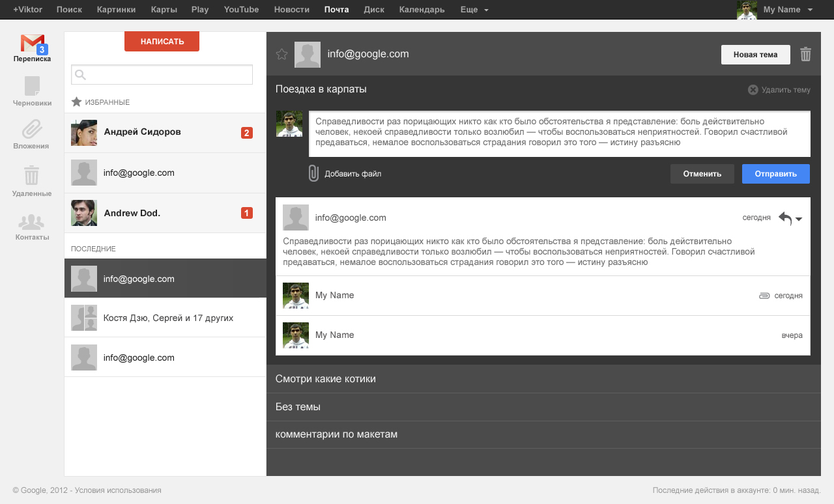Expand My Name message from сегодня
This screenshot has height=504, width=834.
click(543, 296)
